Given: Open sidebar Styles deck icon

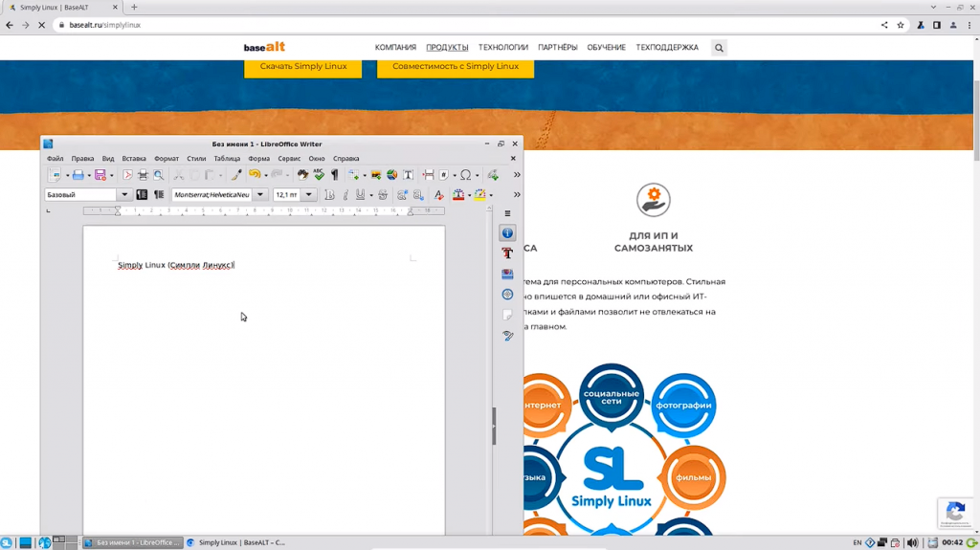Looking at the screenshot, I should click(507, 253).
